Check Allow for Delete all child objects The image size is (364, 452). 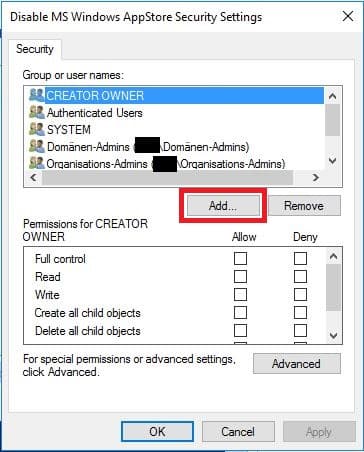coord(240,331)
